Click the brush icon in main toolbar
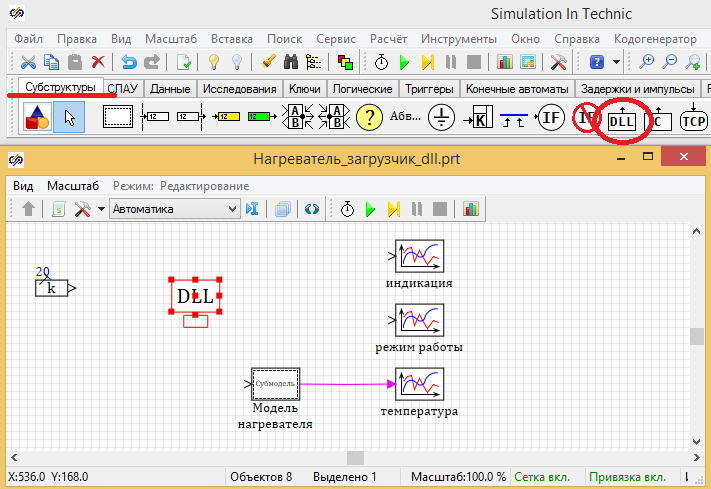The height and width of the screenshot is (489, 711). point(268,62)
